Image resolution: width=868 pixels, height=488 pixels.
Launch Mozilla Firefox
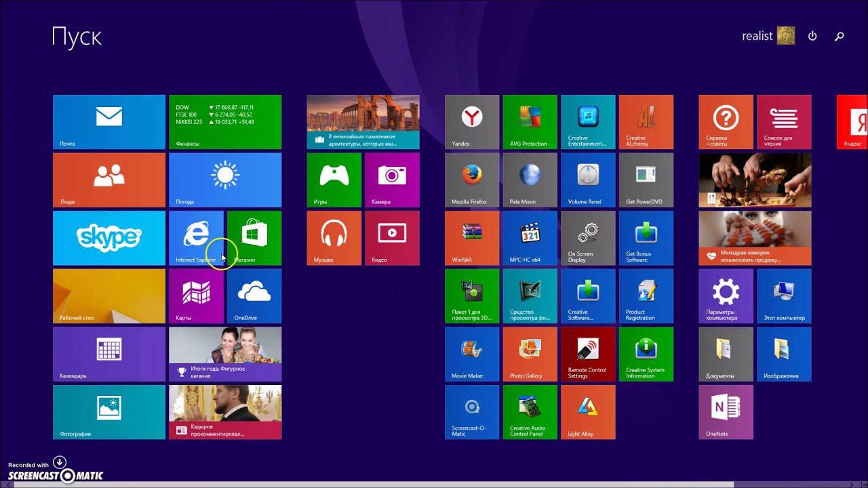(472, 180)
